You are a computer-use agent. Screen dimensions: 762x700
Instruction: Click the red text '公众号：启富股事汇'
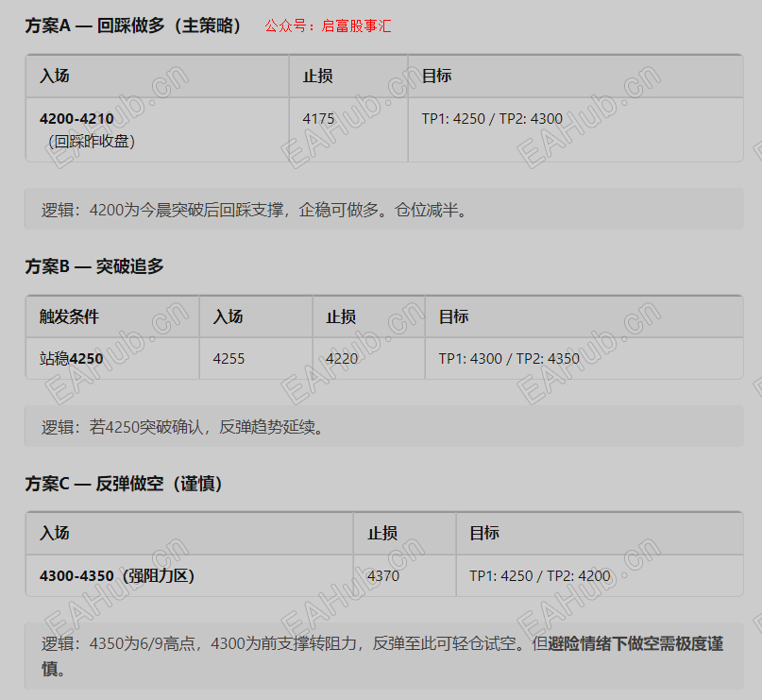coord(328,26)
